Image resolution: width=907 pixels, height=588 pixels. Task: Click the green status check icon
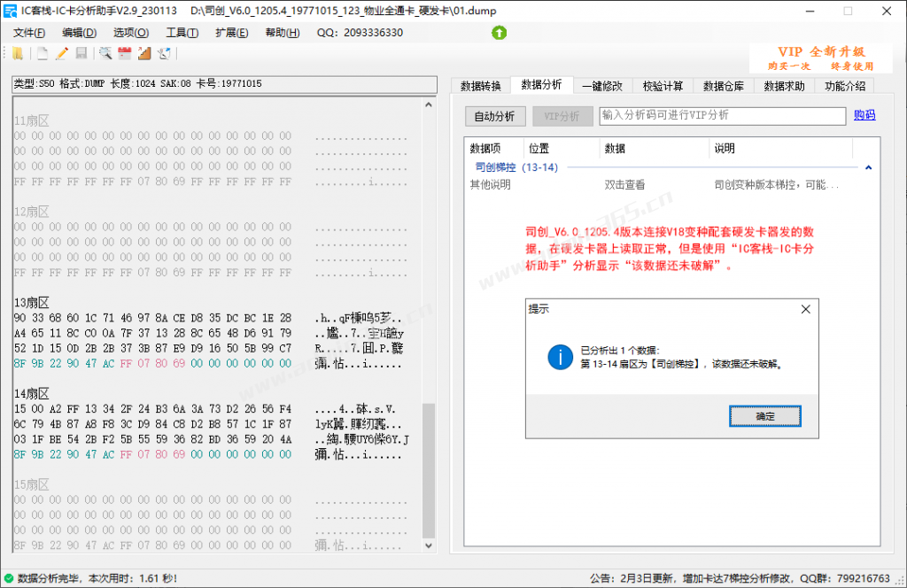click(x=9, y=578)
